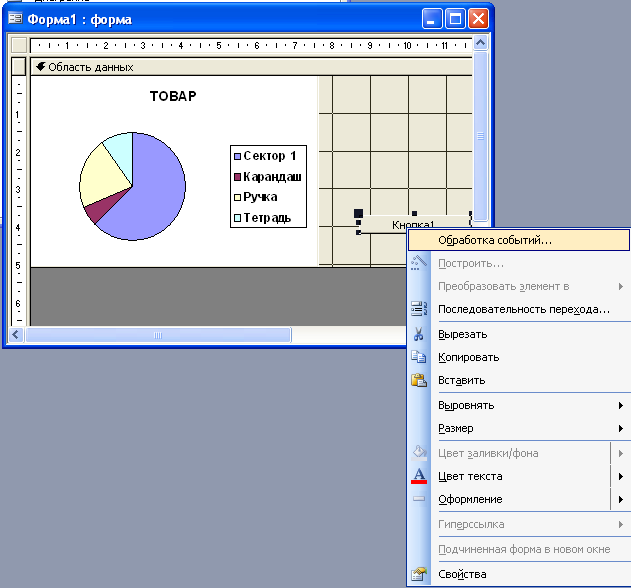The height and width of the screenshot is (588, 631).
Task: Choose Вырезать in the context menu
Action: [x=519, y=334]
